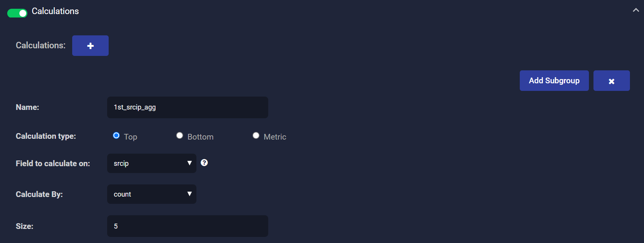Click the arrow on the count dropdown
Image resolution: width=644 pixels, height=243 pixels.
coord(189,194)
